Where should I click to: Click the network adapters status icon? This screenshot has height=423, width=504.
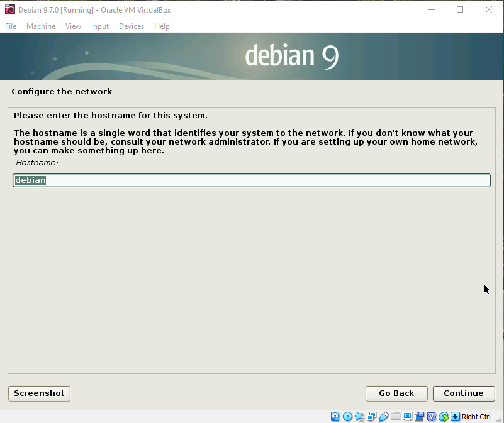click(372, 417)
